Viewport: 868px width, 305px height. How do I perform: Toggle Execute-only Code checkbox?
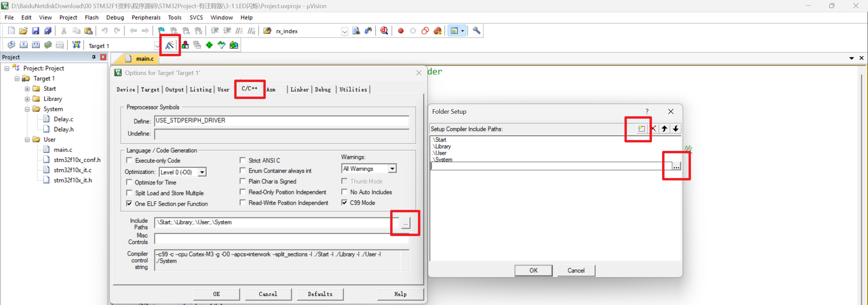click(x=129, y=160)
